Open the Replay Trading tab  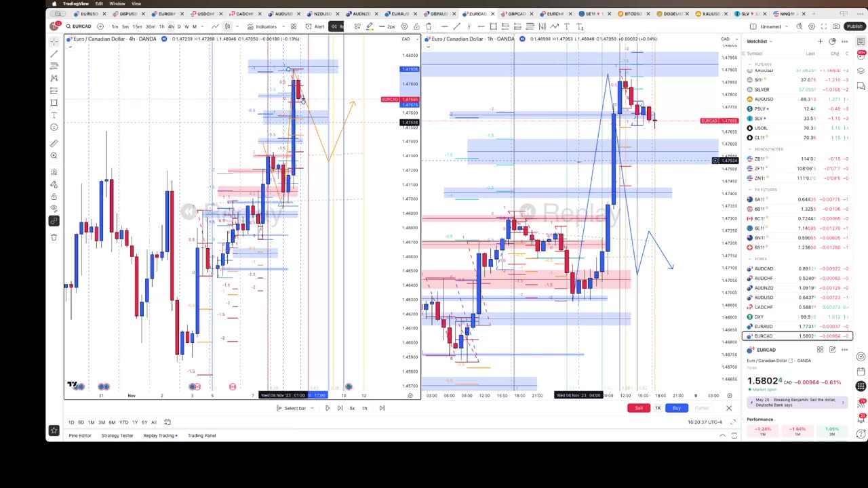(159, 436)
